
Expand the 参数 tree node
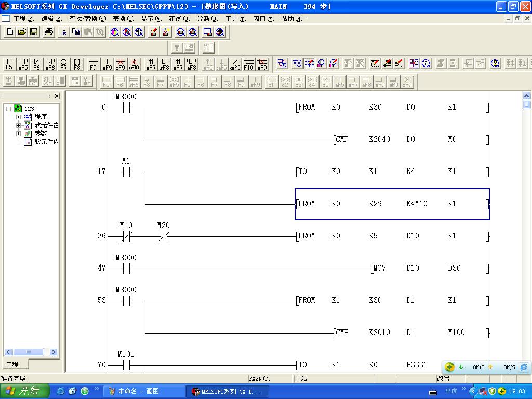18,134
